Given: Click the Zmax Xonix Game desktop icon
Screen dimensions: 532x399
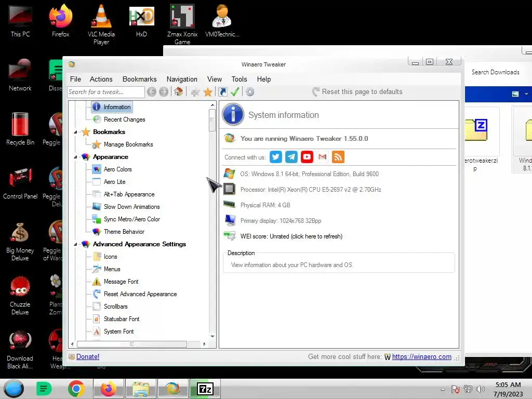Looking at the screenshot, I should tap(182, 24).
